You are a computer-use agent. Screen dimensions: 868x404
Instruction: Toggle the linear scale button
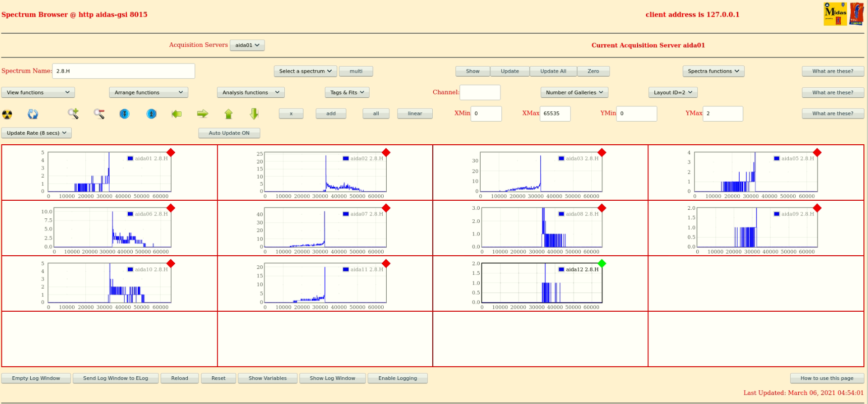(x=415, y=114)
